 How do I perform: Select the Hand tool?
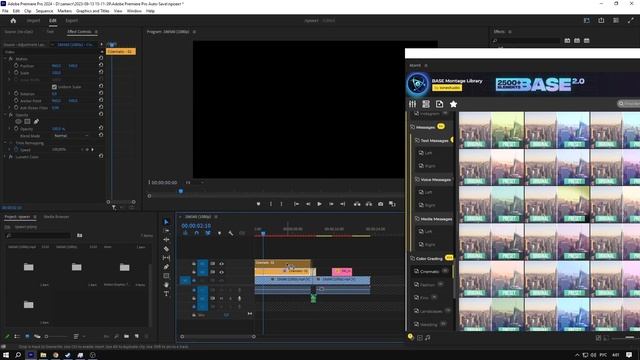click(166, 284)
